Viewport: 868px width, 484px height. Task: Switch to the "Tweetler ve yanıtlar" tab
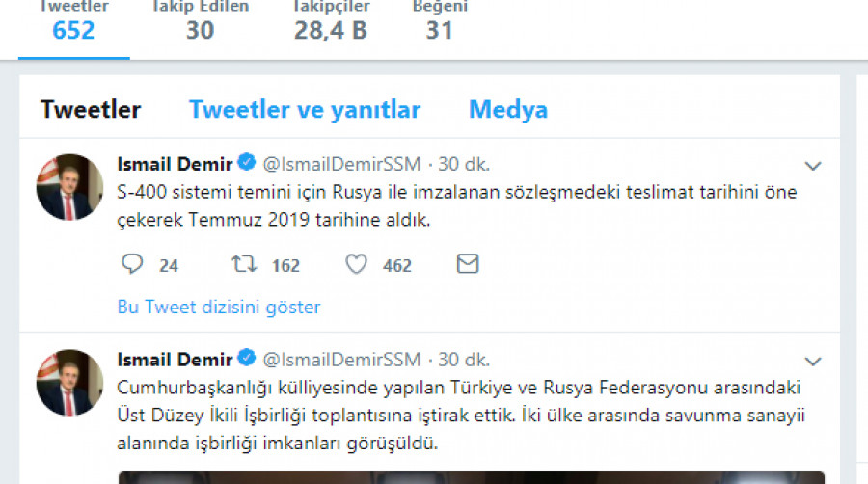(x=305, y=110)
